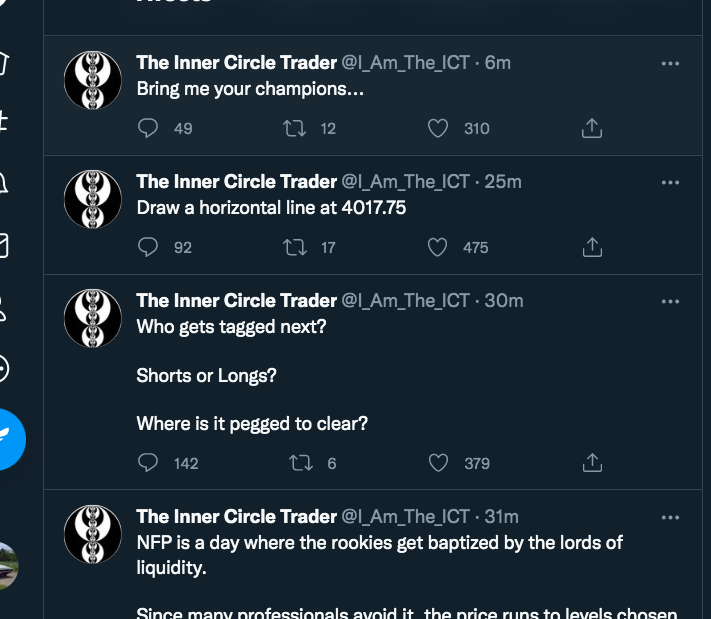The width and height of the screenshot is (711, 619).
Task: Open more options for the 'Draw a horizontal line' tweet
Action: 670,182
